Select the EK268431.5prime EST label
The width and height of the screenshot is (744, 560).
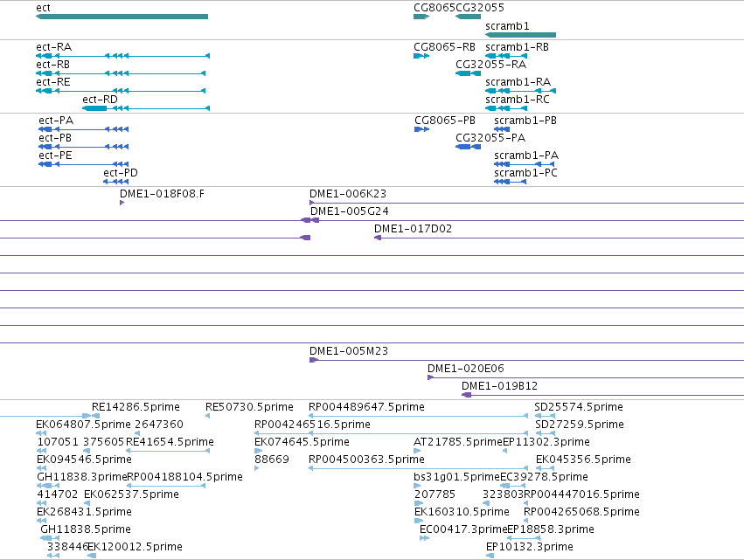pos(85,513)
